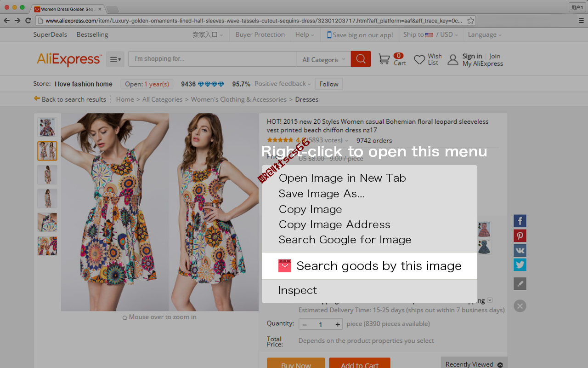Screen dimensions: 588x368
Task: Select the first product thumbnail
Action: pos(47,127)
